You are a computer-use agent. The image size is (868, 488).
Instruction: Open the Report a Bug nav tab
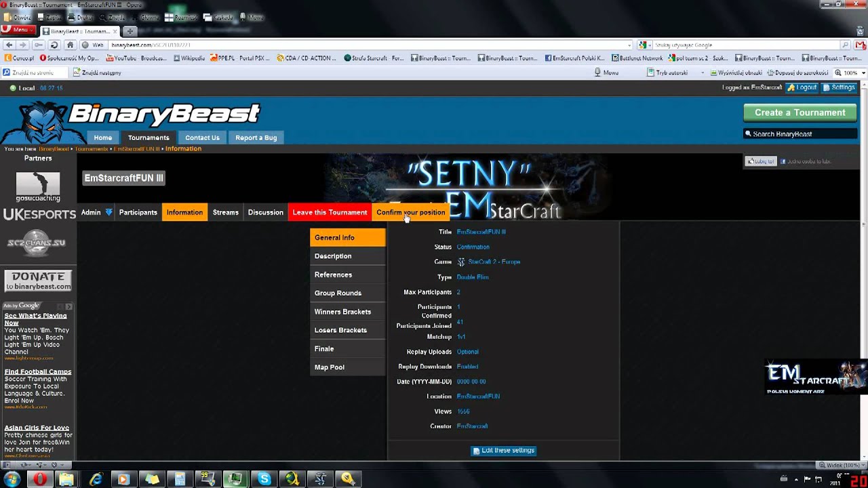point(256,138)
